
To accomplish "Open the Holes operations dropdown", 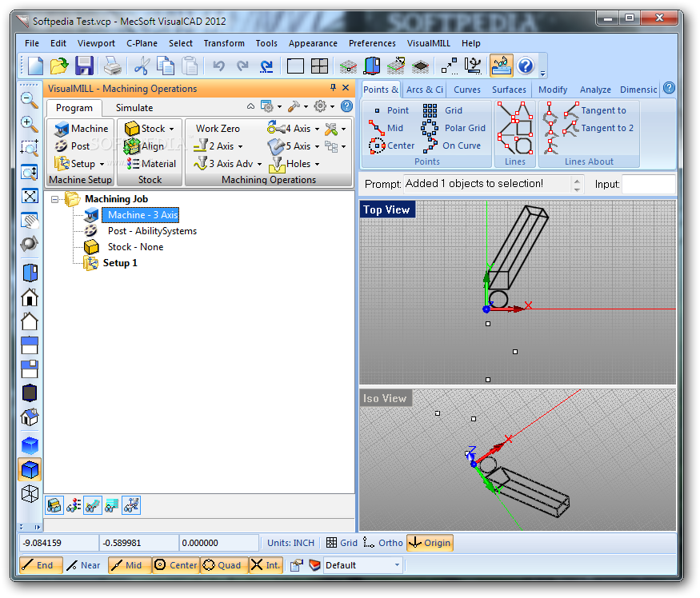I will (317, 164).
